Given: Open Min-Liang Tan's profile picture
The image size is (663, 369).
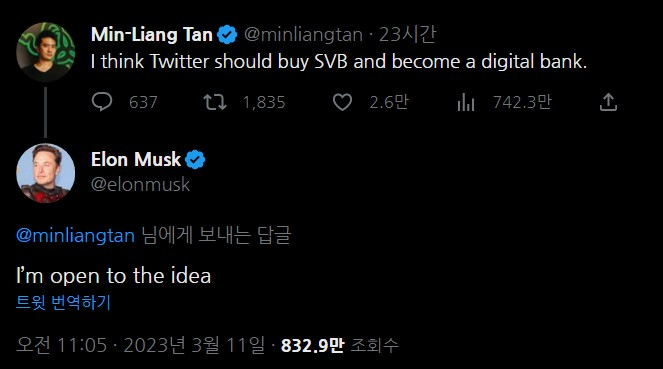Looking at the screenshot, I should pyautogui.click(x=46, y=52).
